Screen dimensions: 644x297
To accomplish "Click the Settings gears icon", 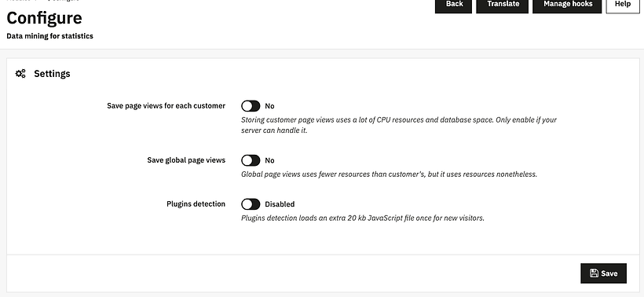I will coord(20,74).
